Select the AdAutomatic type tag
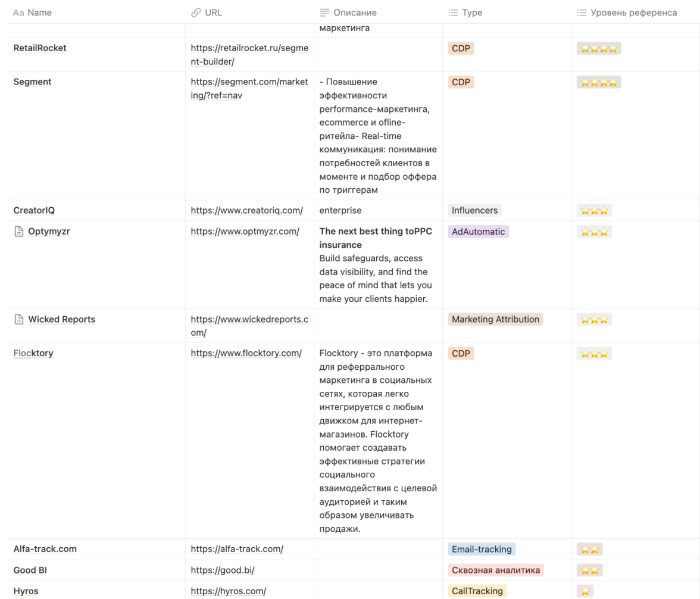This screenshot has height=599, width=700. pos(479,232)
